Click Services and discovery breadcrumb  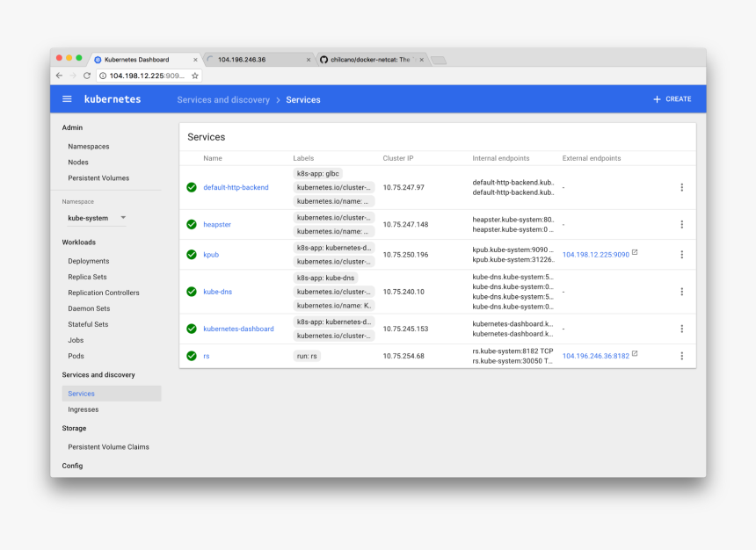pos(223,100)
